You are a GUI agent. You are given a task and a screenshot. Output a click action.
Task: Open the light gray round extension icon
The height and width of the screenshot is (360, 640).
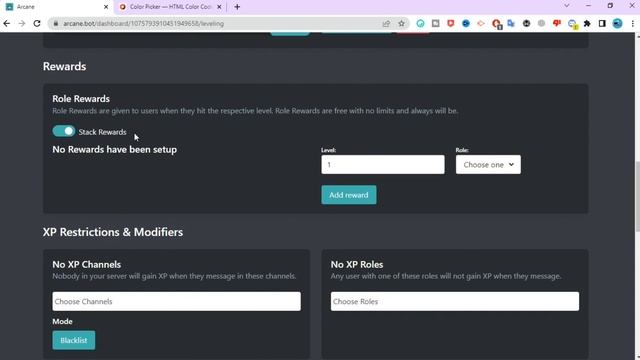(x=542, y=24)
